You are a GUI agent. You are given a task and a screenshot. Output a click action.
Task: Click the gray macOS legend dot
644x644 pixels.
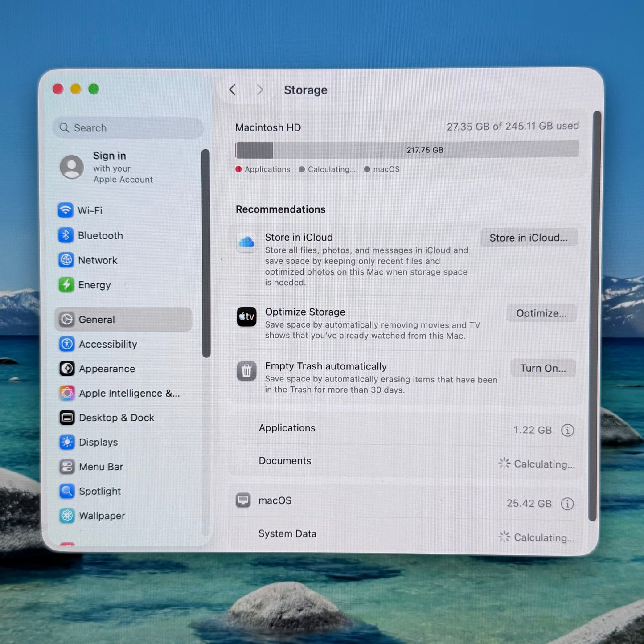367,169
